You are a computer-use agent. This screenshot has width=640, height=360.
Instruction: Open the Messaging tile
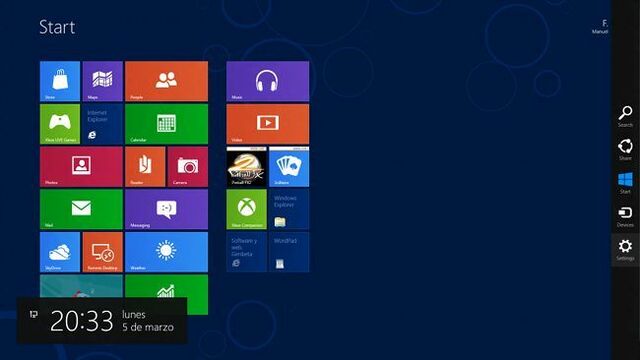[167, 209]
